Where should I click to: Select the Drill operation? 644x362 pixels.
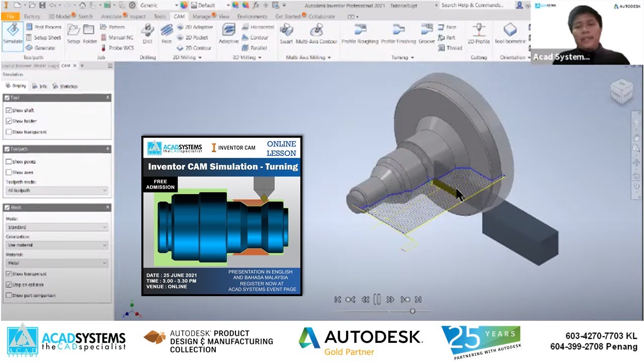click(x=147, y=34)
